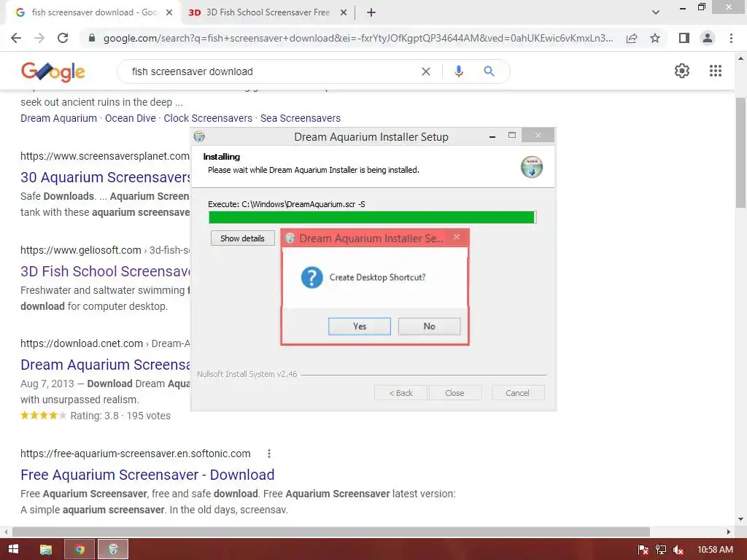The height and width of the screenshot is (560, 747).
Task: Clear the search query with X
Action: tap(426, 71)
